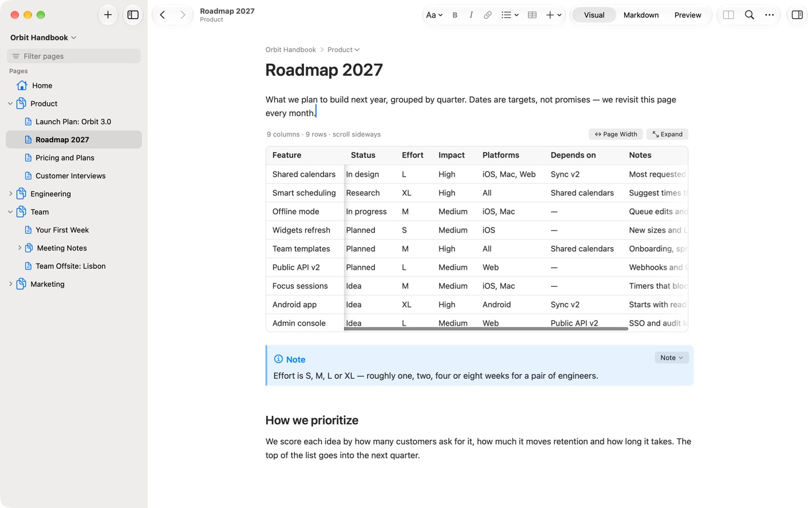This screenshot has height=508, width=812.
Task: Focus the Filter pages field
Action: point(74,56)
